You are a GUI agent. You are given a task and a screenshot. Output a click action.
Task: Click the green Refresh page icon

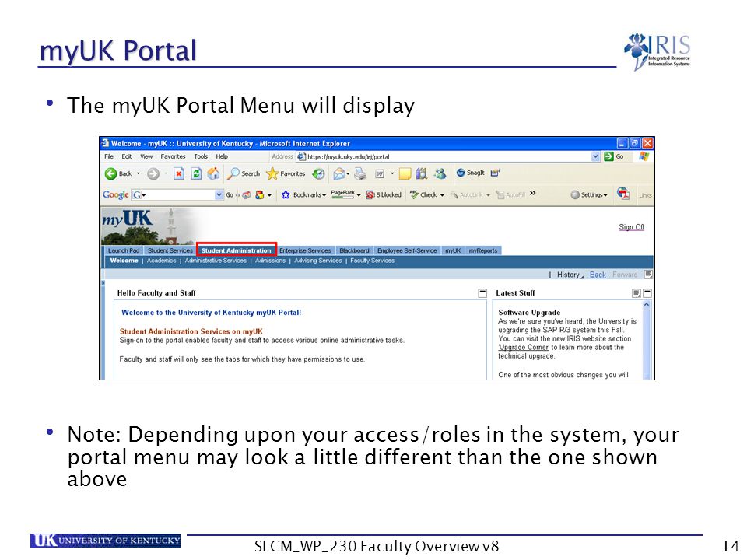(196, 173)
